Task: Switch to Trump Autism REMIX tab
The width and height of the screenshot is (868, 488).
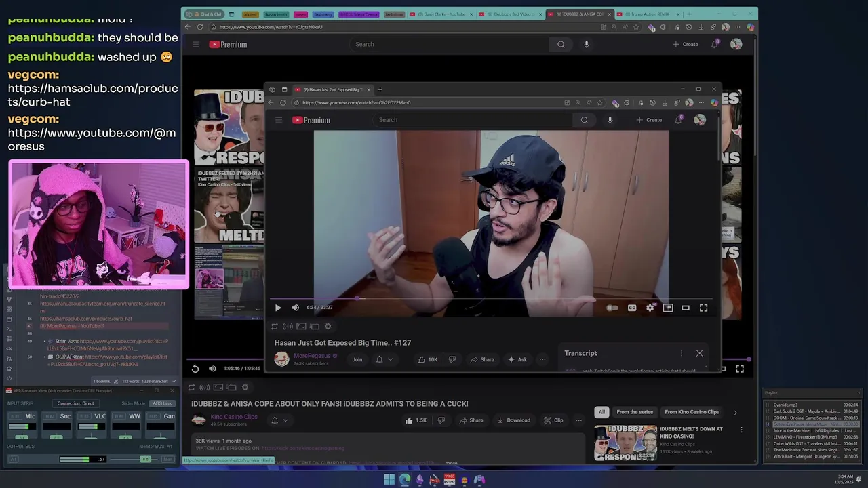Action: [x=648, y=14]
